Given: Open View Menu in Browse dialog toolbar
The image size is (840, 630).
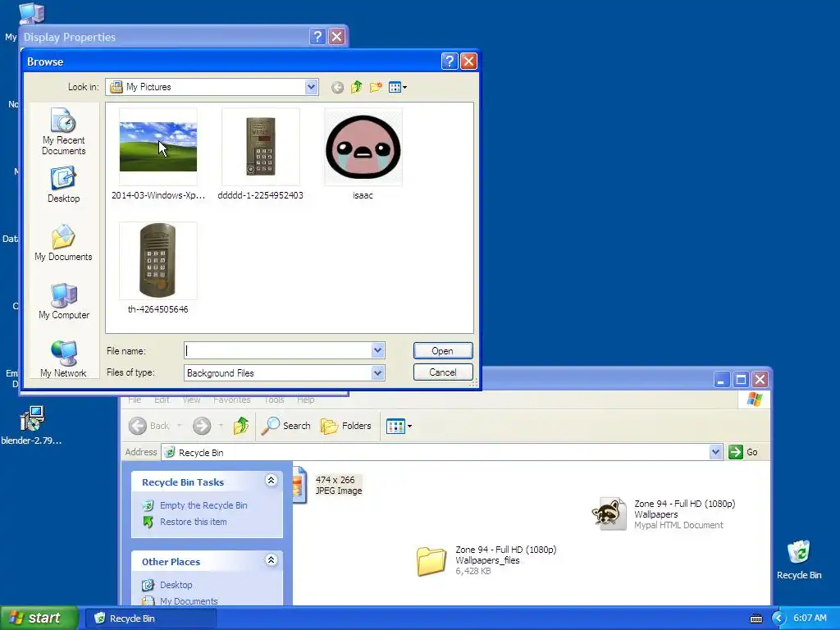Looking at the screenshot, I should click(397, 87).
